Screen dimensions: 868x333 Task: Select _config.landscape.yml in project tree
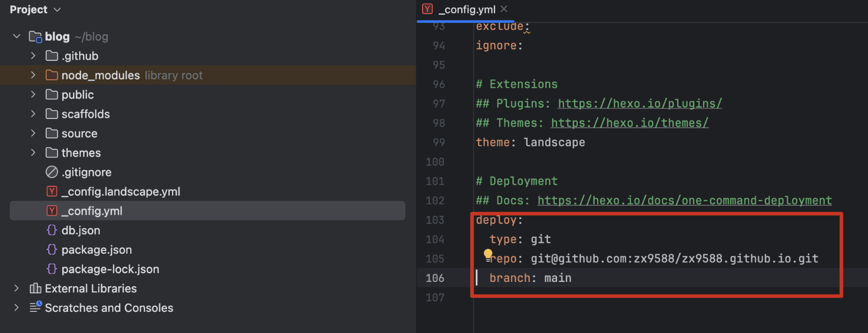[x=120, y=192]
